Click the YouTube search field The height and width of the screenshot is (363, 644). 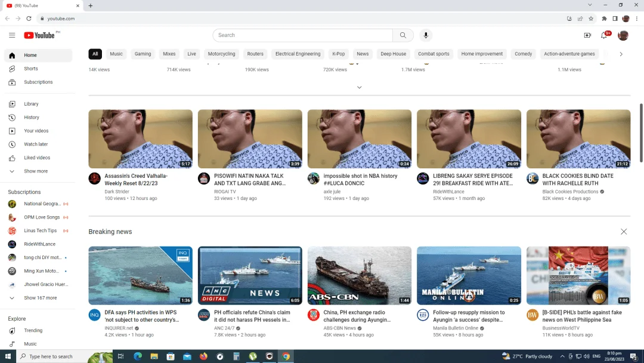[303, 35]
